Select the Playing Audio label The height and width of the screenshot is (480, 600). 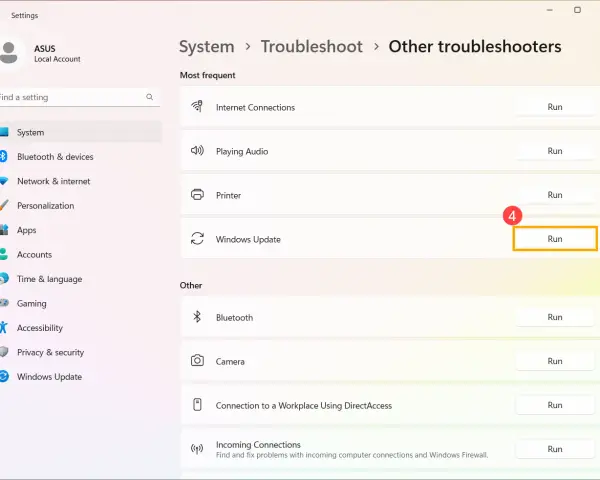pos(242,152)
